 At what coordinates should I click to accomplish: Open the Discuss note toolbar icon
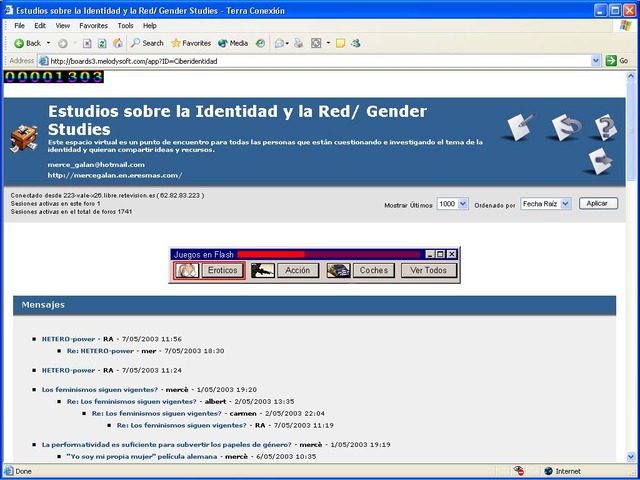pyautogui.click(x=340, y=43)
